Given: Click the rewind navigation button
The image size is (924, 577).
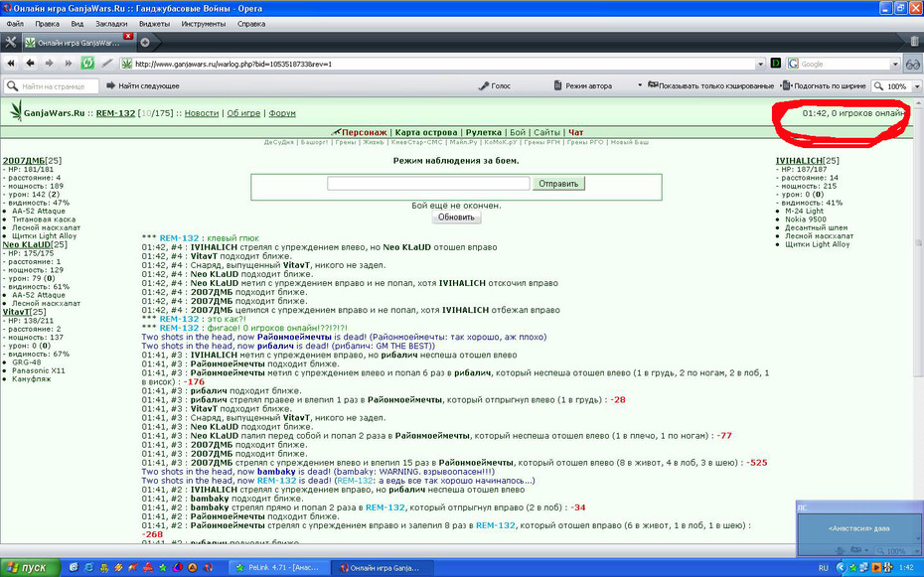Looking at the screenshot, I should [x=11, y=63].
